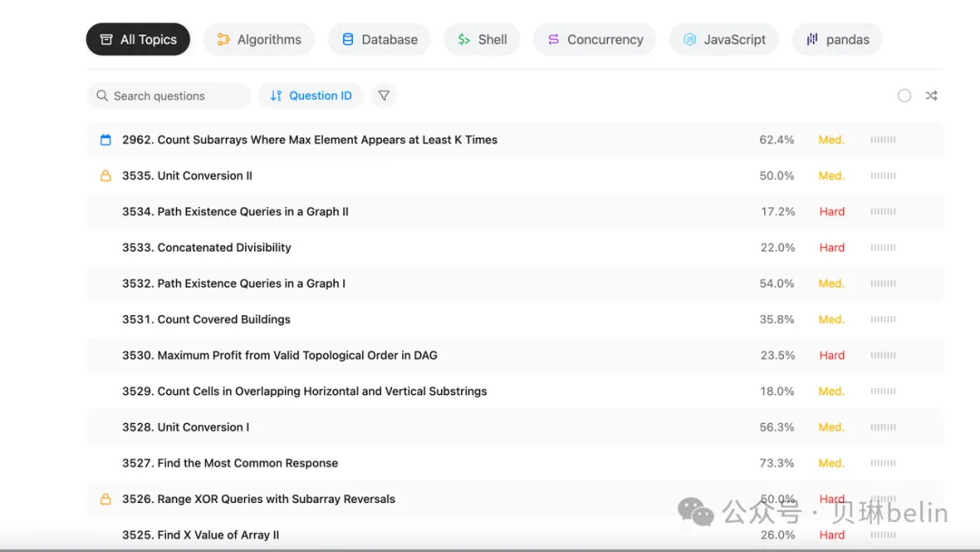Open 3531. Count Covered Buildings
This screenshot has width=980, height=552.
(206, 320)
